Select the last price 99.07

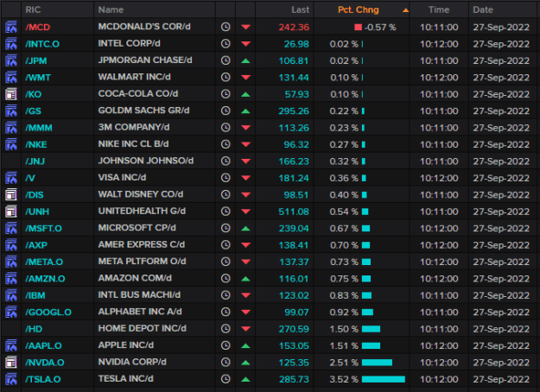pos(296,313)
